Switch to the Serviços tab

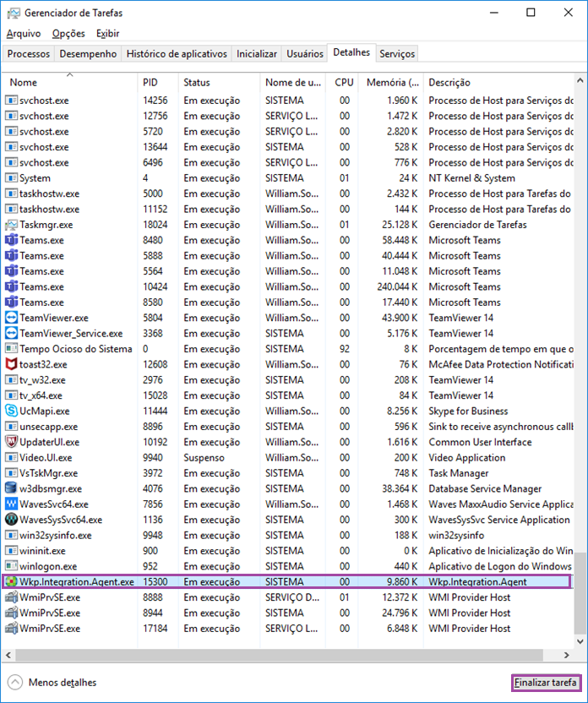point(397,54)
